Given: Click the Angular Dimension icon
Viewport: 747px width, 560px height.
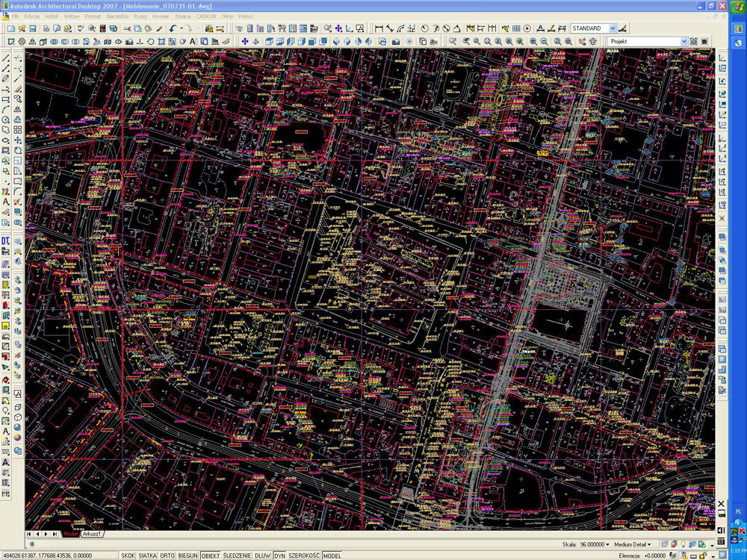Looking at the screenshot, I should (x=457, y=28).
